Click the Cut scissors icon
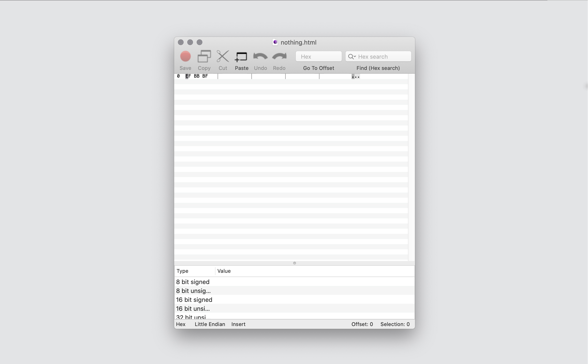This screenshot has height=364, width=588. pyautogui.click(x=223, y=57)
